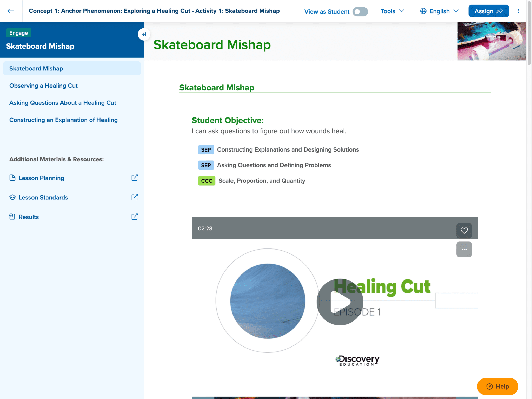
Task: Open Results external link icon
Action: (x=135, y=217)
